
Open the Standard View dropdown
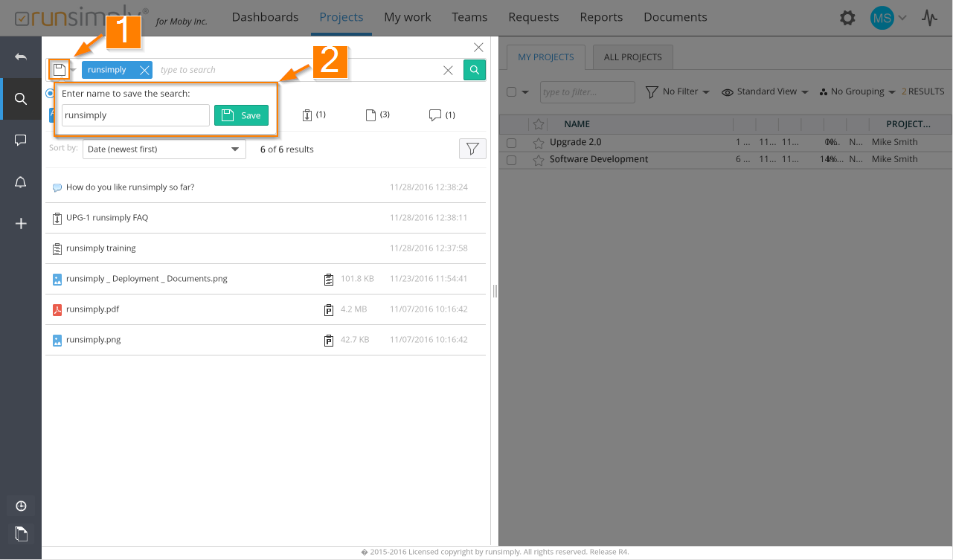point(766,91)
